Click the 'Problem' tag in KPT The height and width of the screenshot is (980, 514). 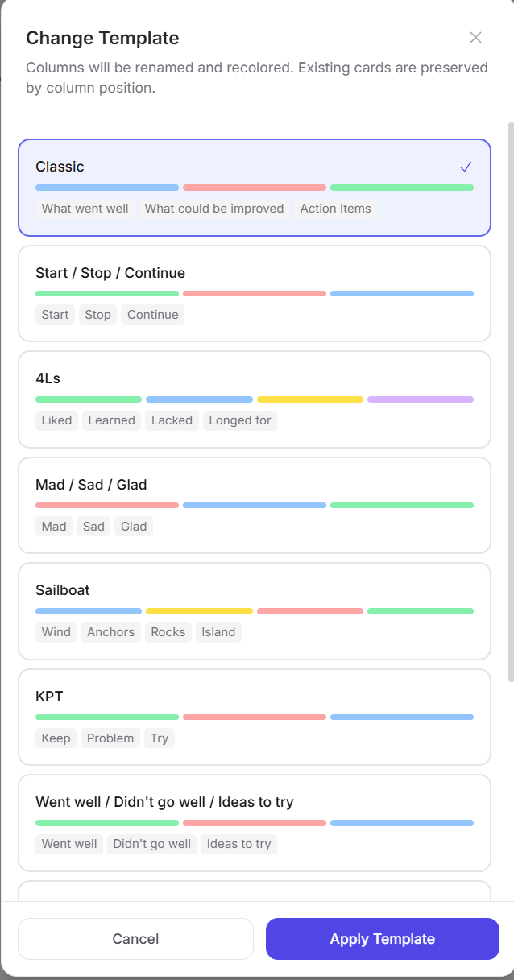(110, 738)
